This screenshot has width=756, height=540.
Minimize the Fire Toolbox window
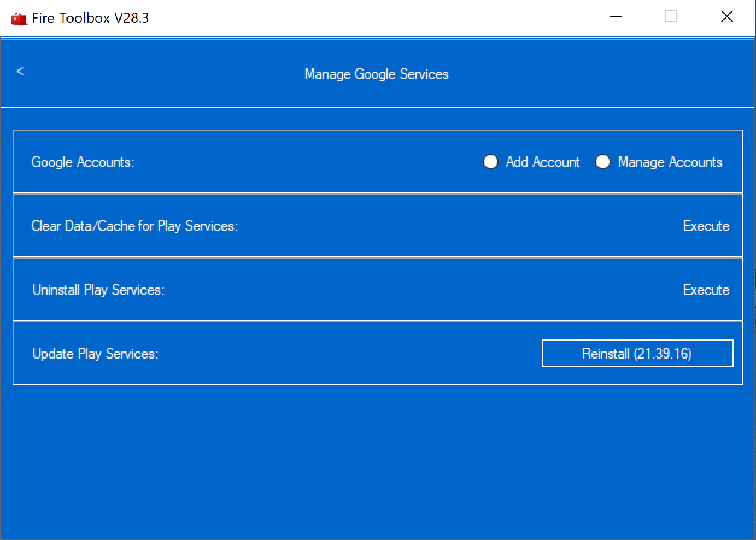(616, 17)
